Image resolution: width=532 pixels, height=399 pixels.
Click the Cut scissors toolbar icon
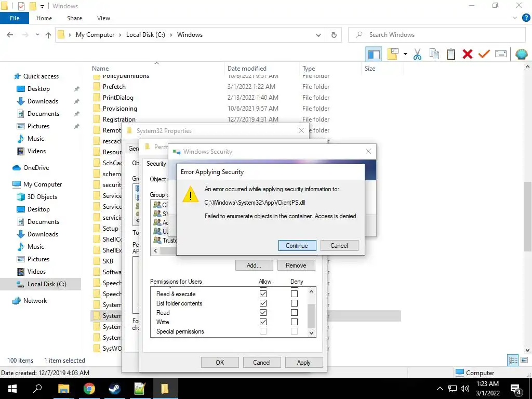coord(417,54)
